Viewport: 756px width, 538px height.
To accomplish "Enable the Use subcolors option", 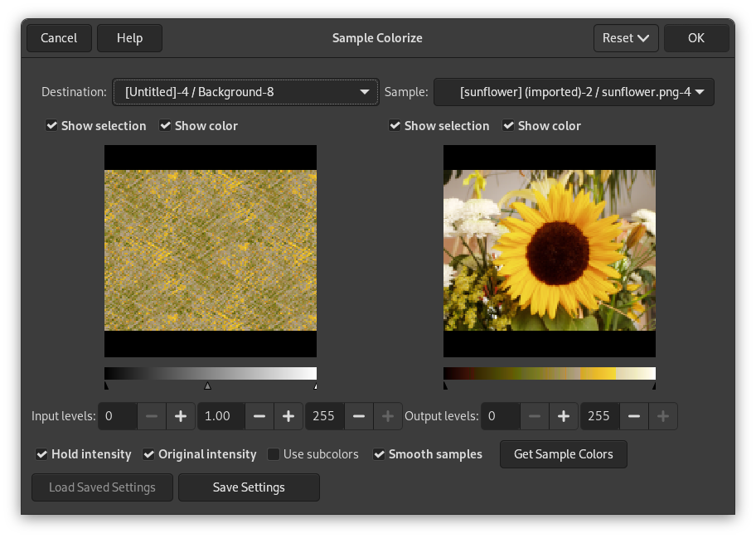I will 273,454.
